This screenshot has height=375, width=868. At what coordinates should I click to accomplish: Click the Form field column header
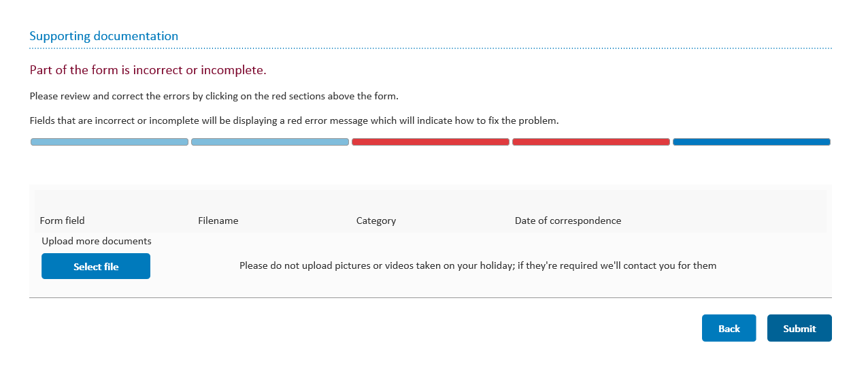(63, 221)
